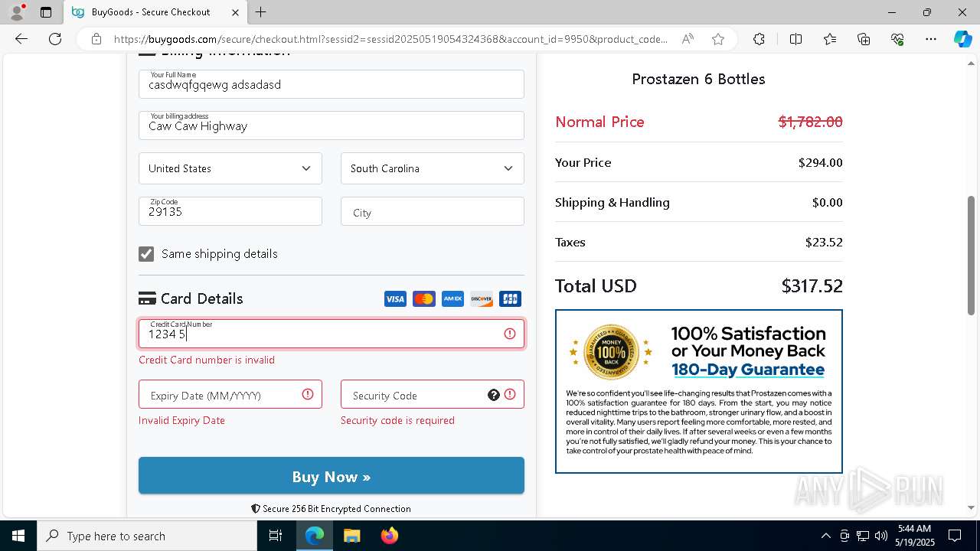Open the browser profile icon
The height and width of the screenshot is (551, 980).
click(x=17, y=12)
